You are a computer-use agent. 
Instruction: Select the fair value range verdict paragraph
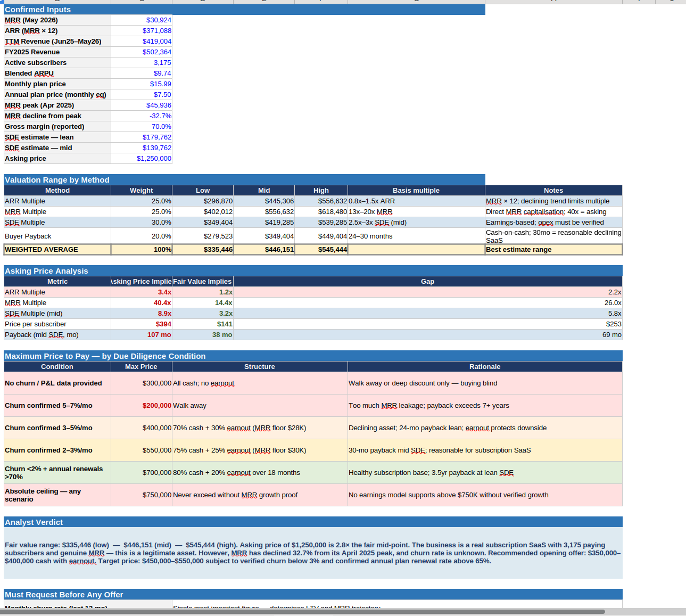point(313,553)
